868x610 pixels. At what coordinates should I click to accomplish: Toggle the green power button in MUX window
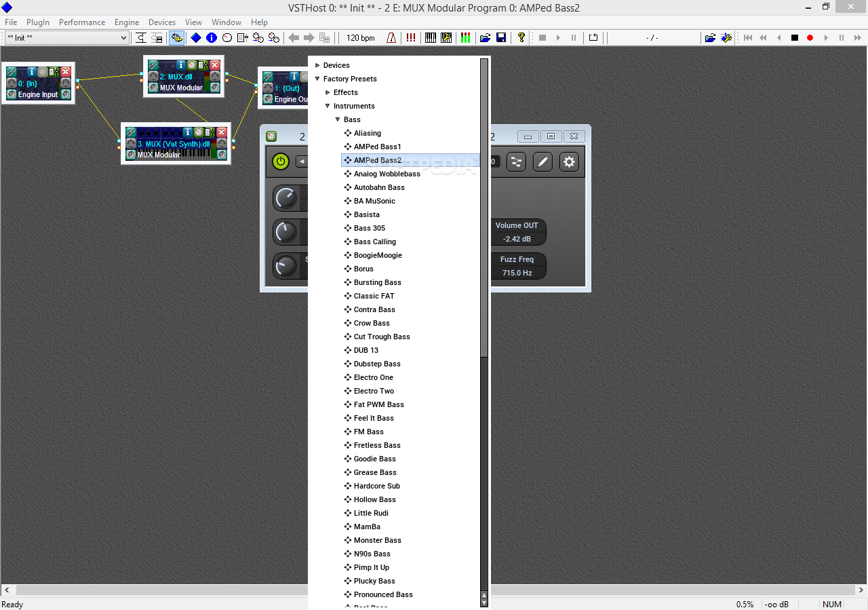tap(281, 161)
